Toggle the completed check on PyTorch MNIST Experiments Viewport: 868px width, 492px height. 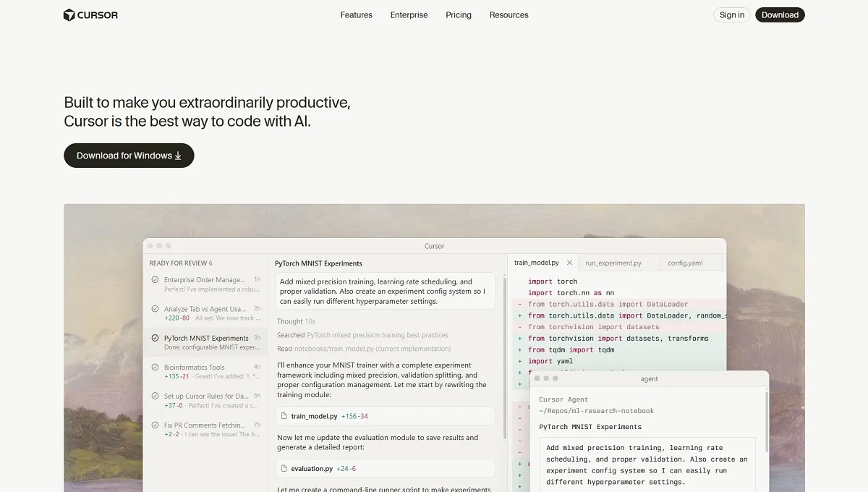point(154,337)
